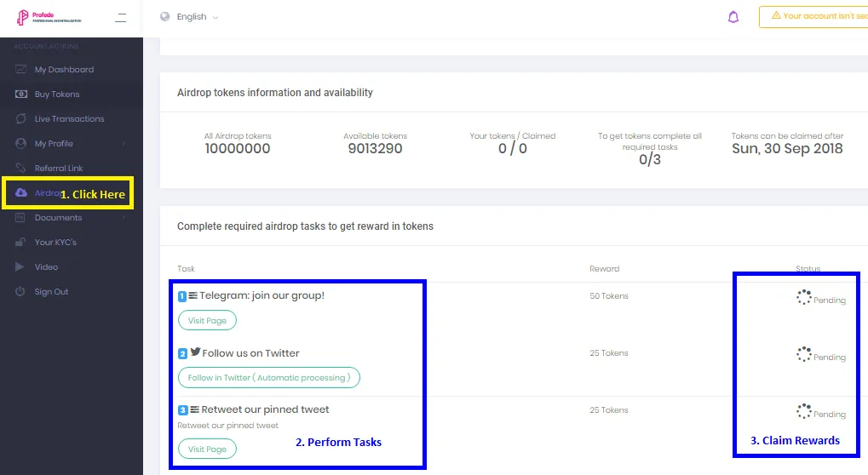Click the Video play icon
This screenshot has height=475, width=868.
click(20, 266)
